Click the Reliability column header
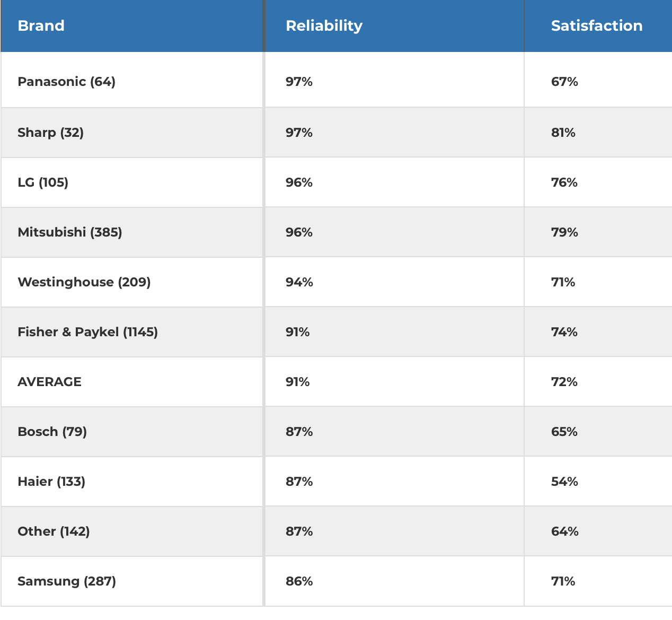 pyautogui.click(x=324, y=25)
